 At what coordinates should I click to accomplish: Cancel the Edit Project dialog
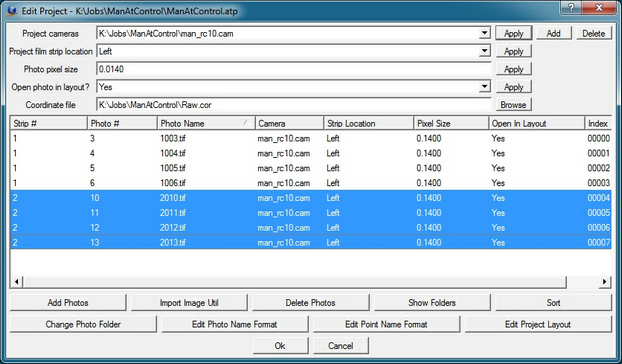click(x=340, y=345)
